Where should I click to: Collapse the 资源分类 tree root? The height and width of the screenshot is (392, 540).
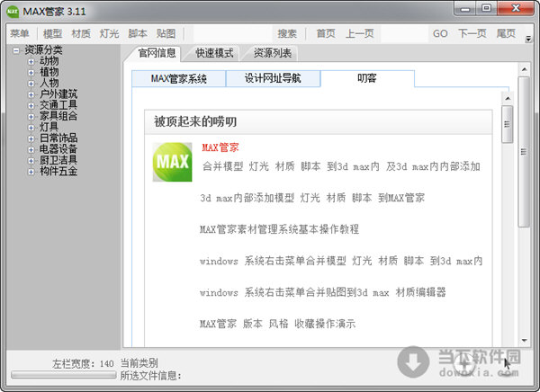[16, 50]
